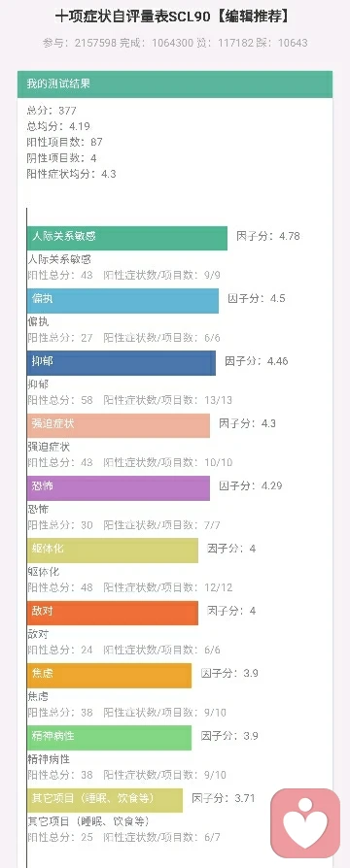The height and width of the screenshot is (868, 350).
Task: Select the amber 焦虑 bar
Action: [109, 676]
